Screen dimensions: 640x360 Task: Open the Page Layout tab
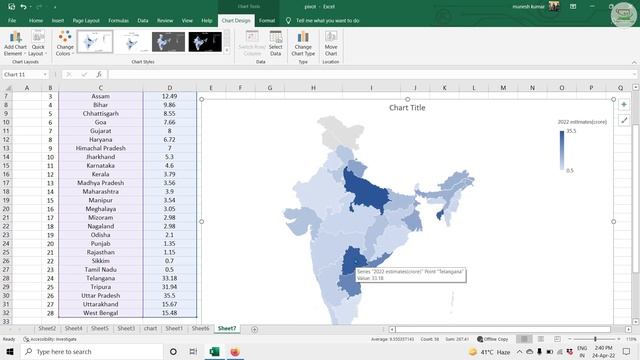(x=86, y=20)
